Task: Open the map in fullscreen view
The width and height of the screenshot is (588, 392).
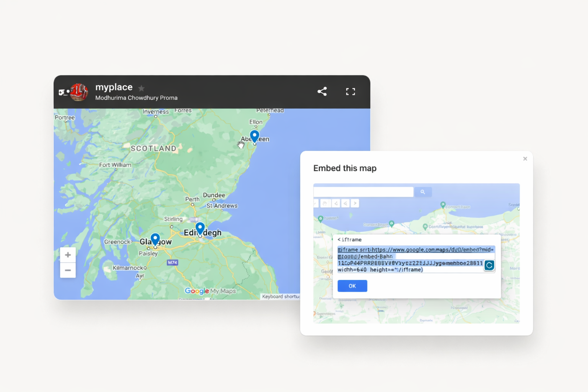Action: point(350,91)
